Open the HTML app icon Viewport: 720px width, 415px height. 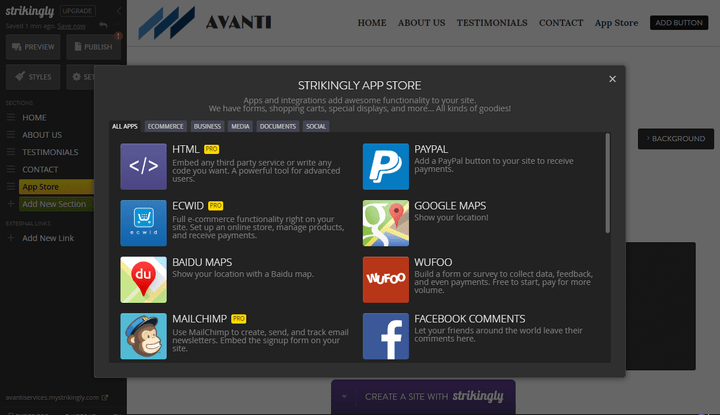click(143, 167)
